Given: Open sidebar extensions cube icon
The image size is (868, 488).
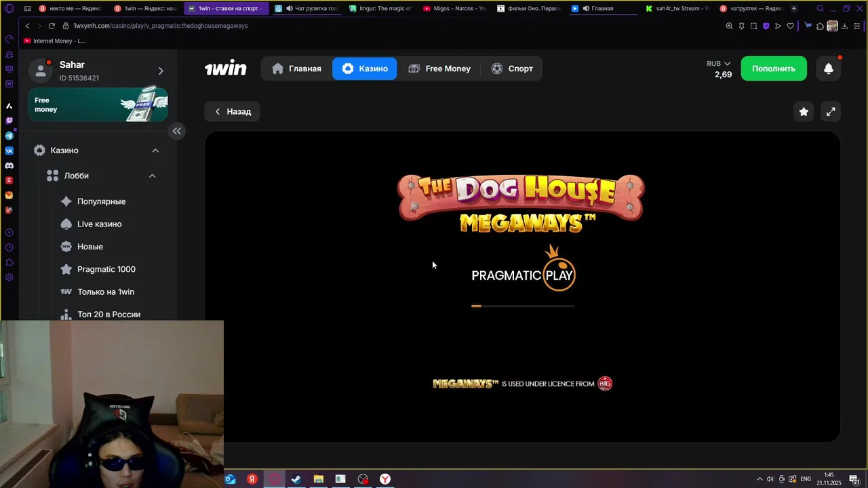Looking at the screenshot, I should 9,262.
